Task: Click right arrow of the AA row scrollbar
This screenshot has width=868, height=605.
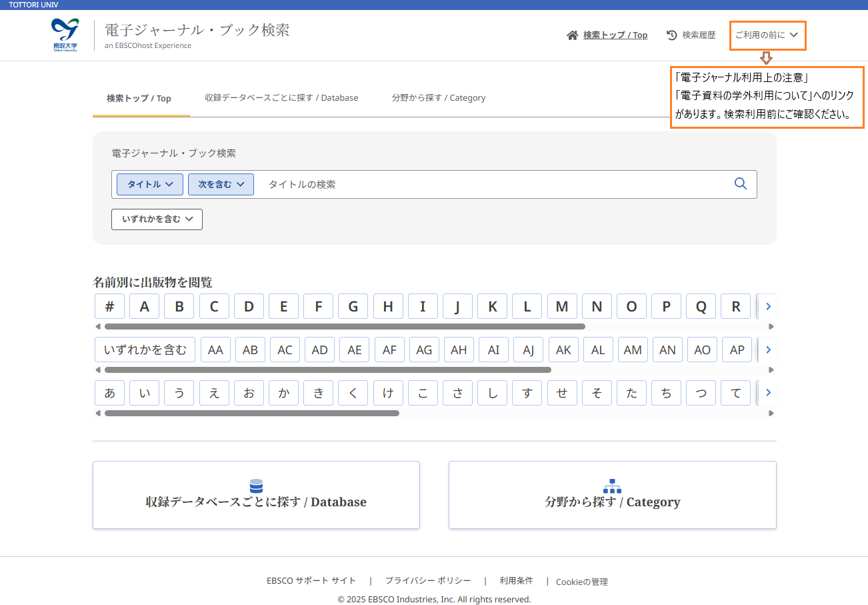Action: point(771,370)
